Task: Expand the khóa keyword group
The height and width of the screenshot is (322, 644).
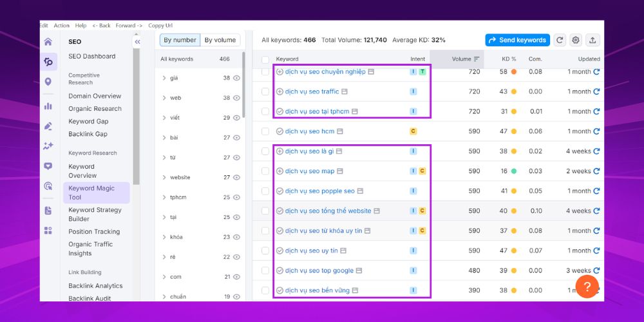Action: [164, 237]
